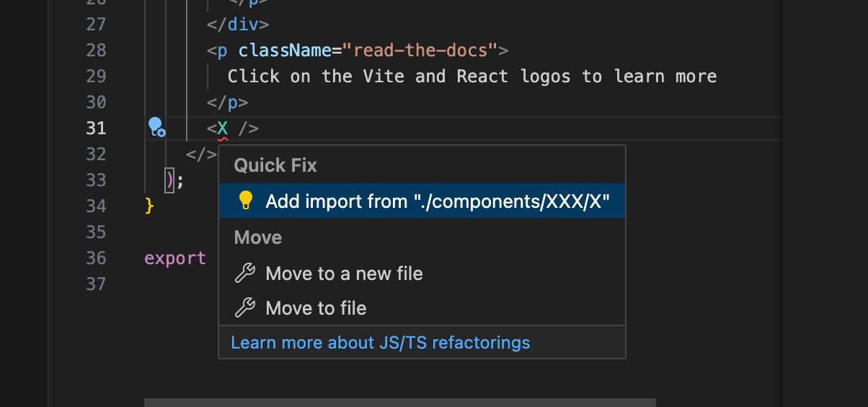Click the blue lightbulb code action icon

pyautogui.click(x=156, y=128)
